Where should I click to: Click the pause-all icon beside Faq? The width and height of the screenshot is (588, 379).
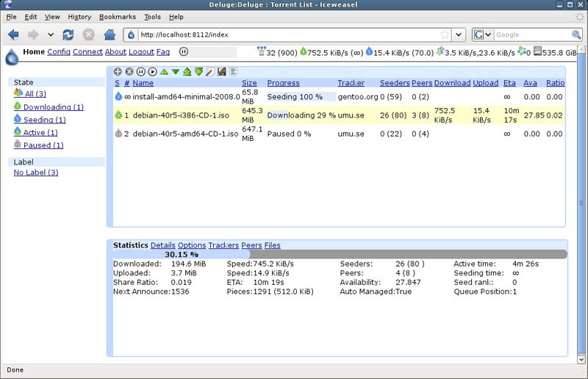click(x=183, y=51)
